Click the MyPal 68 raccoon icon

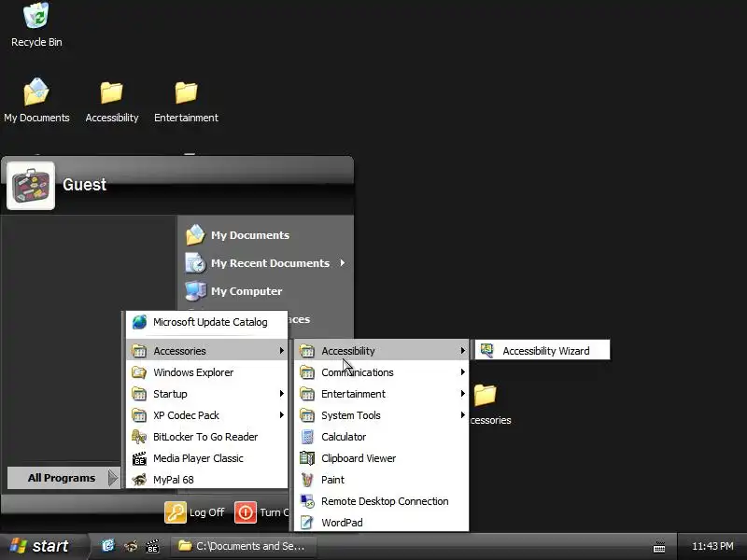point(139,480)
